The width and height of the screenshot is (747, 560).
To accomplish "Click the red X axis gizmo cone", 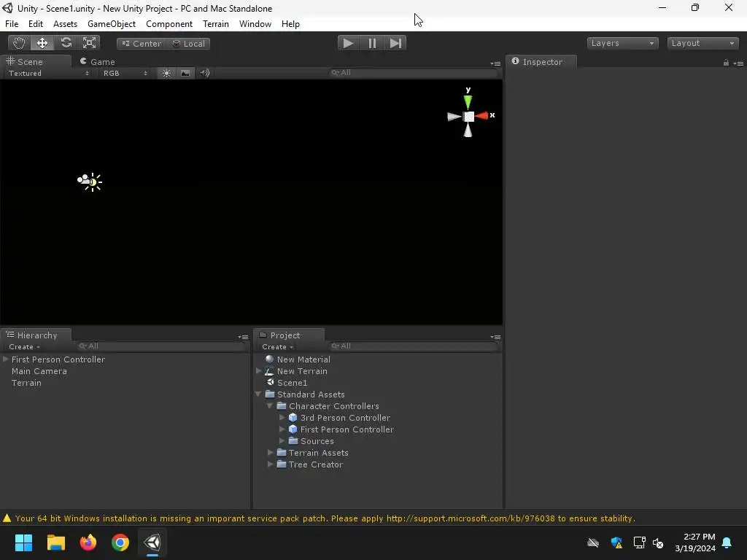I will point(482,116).
